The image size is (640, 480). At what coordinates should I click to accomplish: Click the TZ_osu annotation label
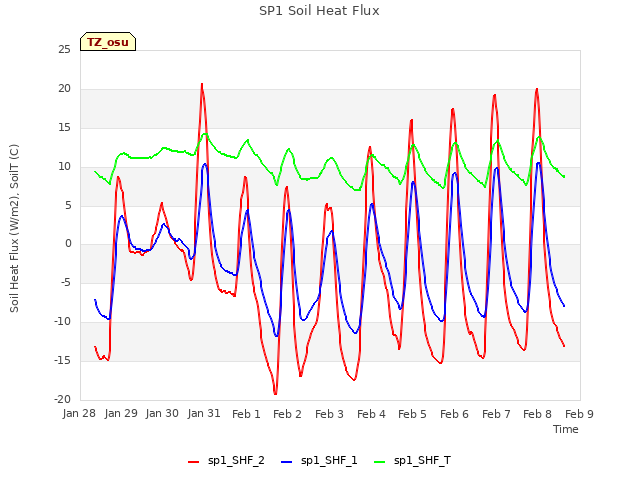tap(108, 42)
